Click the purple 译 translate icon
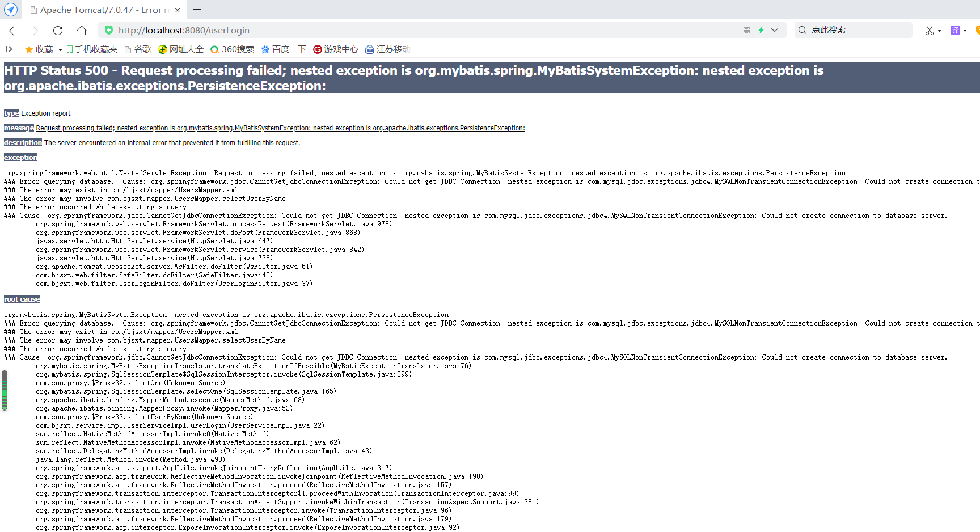 [956, 31]
